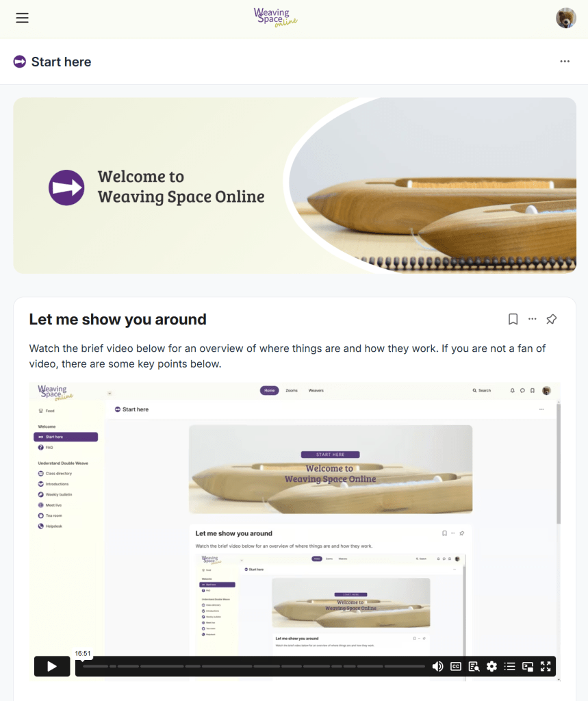588x701 pixels.
Task: Open post options ellipsis menu
Action: [532, 319]
